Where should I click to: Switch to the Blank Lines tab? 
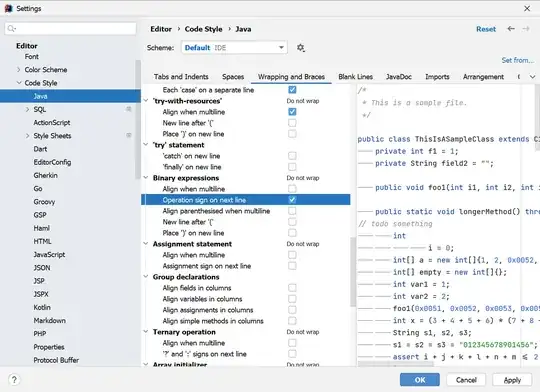(x=355, y=76)
